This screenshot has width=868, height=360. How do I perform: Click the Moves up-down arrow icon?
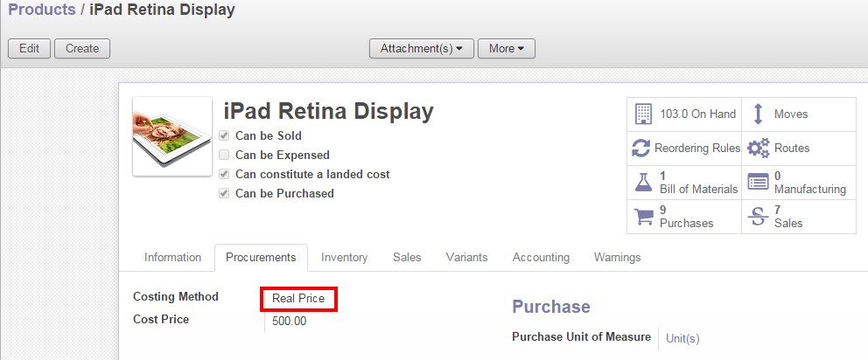759,114
